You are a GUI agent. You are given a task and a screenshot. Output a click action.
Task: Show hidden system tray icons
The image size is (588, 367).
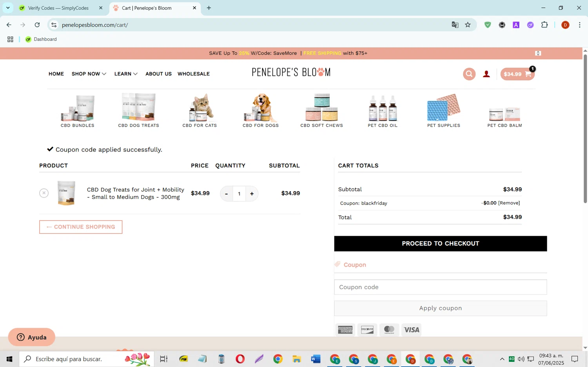coord(502,359)
